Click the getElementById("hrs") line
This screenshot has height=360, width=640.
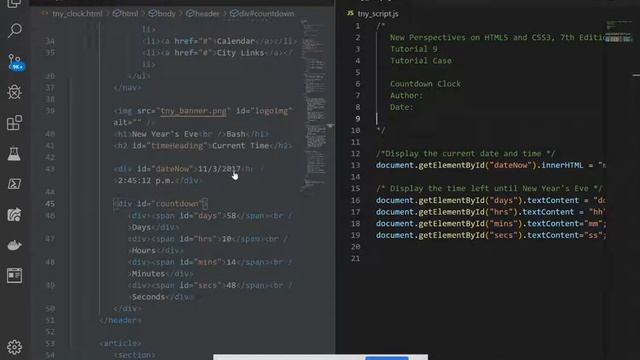(490, 212)
